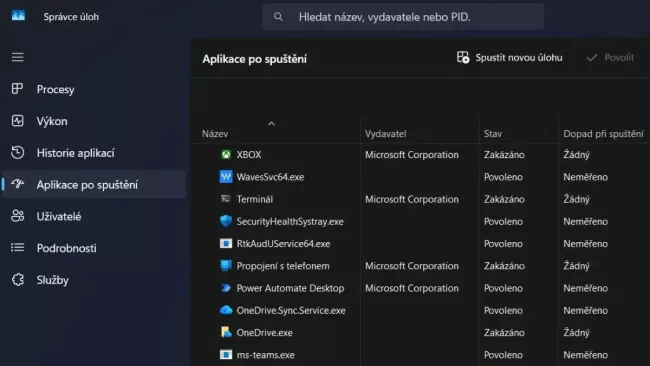Select the OneDrive.exe entry
The height and width of the screenshot is (366, 650).
264,332
